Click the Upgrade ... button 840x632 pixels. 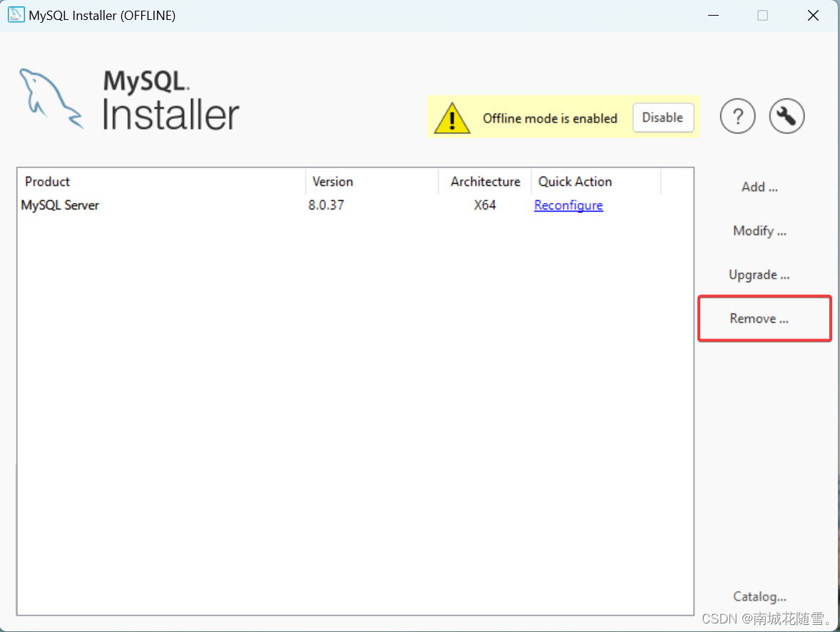759,274
